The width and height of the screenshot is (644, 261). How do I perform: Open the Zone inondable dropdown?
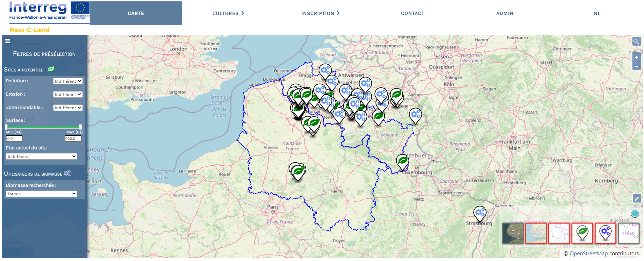68,108
